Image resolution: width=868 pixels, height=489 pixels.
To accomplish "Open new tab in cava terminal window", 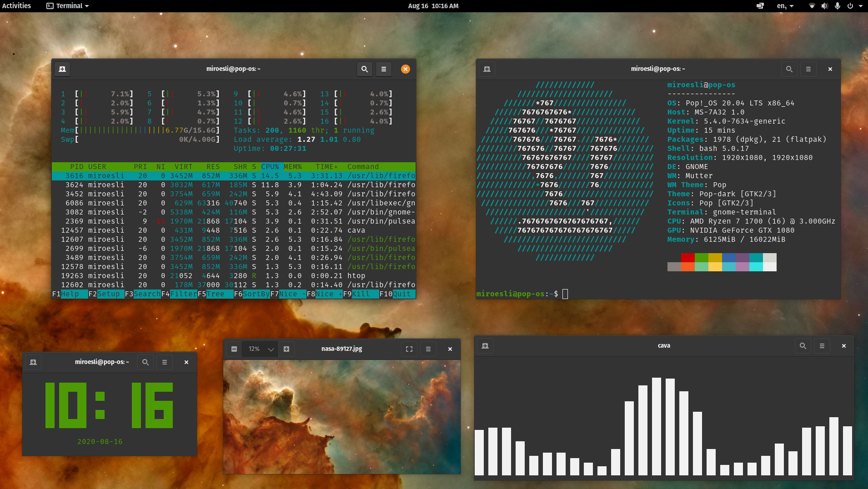I will coord(485,346).
